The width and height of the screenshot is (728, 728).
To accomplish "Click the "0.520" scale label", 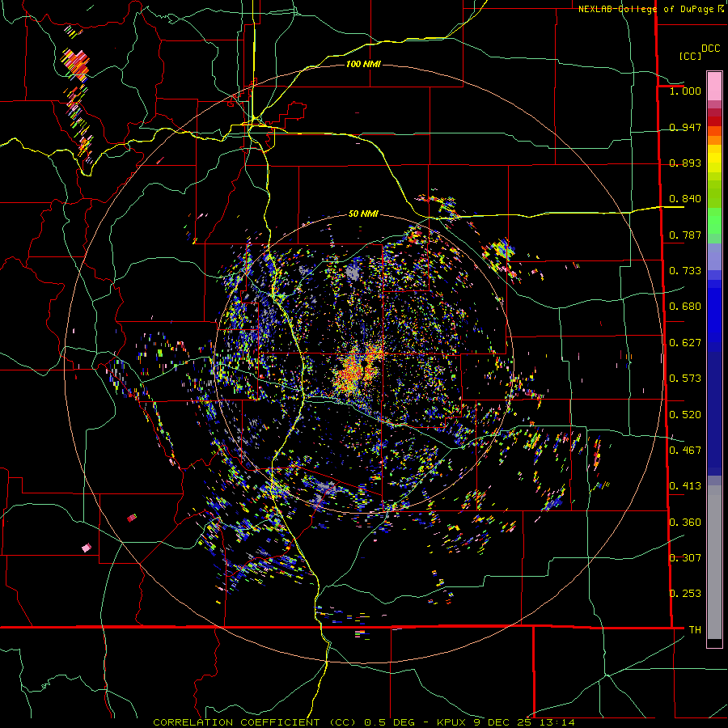I will click(x=685, y=415).
